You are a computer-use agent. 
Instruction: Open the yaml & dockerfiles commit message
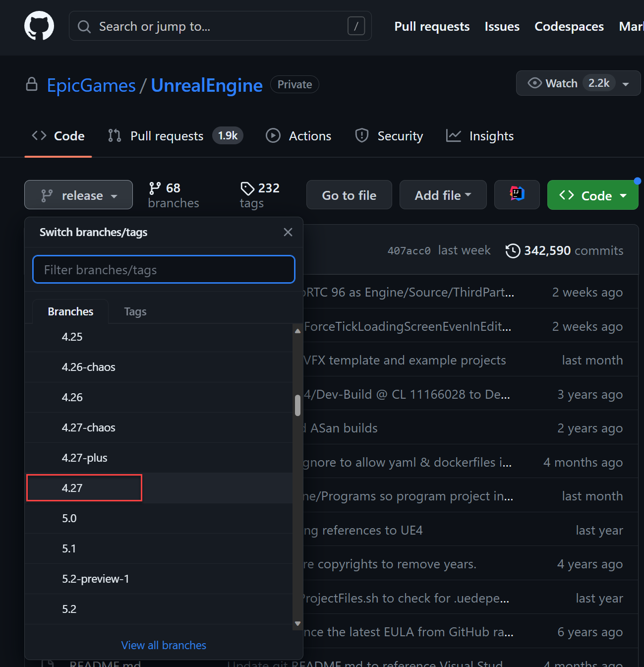[408, 463]
